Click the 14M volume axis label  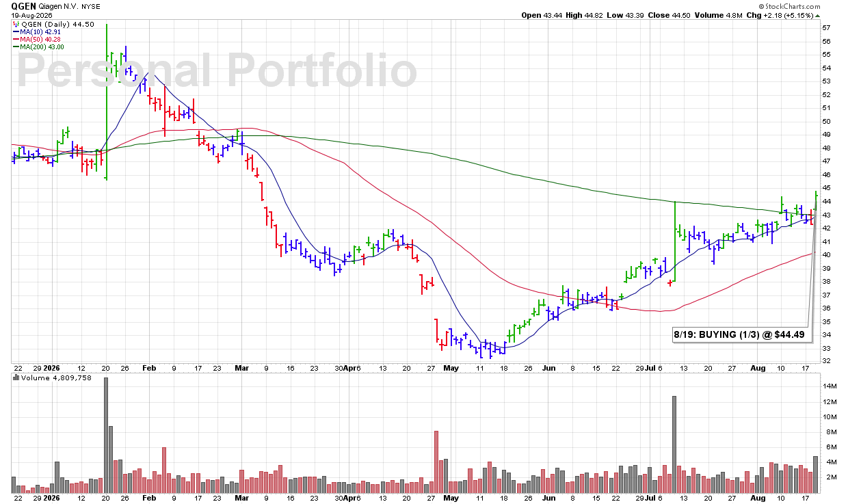pos(828,386)
